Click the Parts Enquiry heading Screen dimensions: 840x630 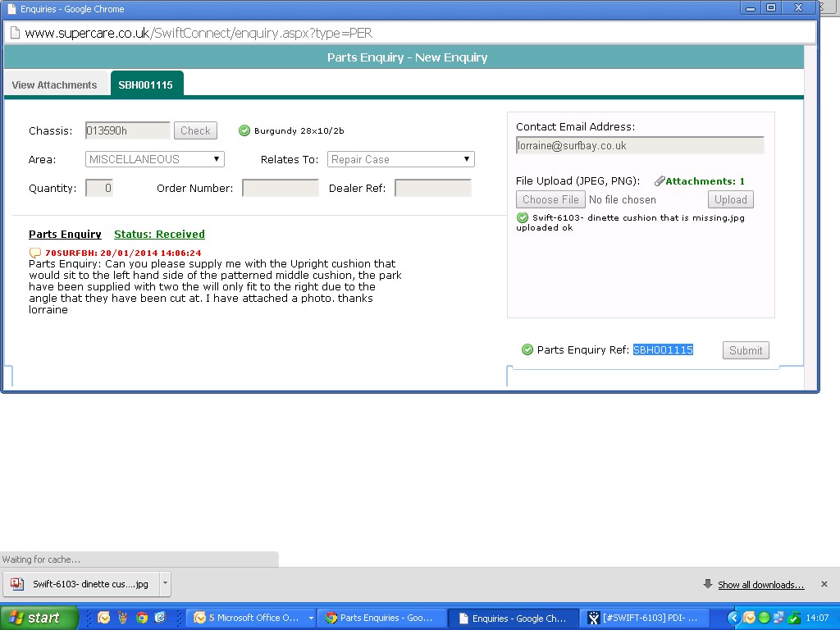click(x=65, y=234)
